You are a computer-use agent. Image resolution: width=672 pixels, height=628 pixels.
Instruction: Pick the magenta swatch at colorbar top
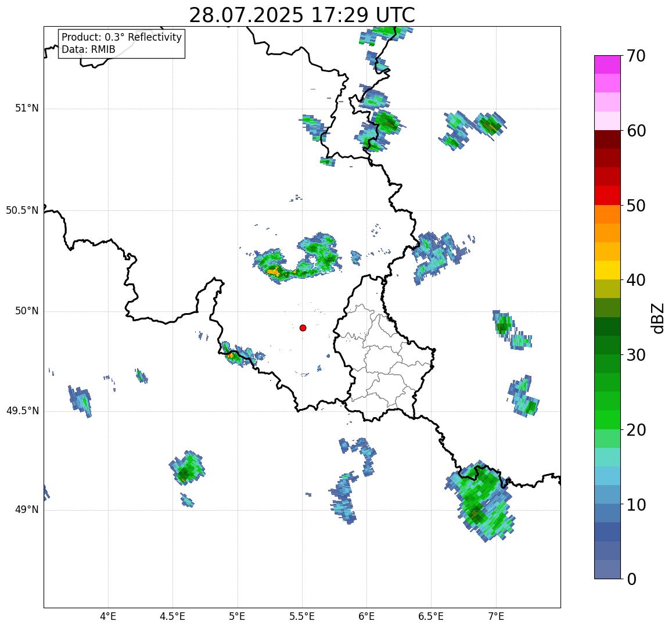(608, 64)
